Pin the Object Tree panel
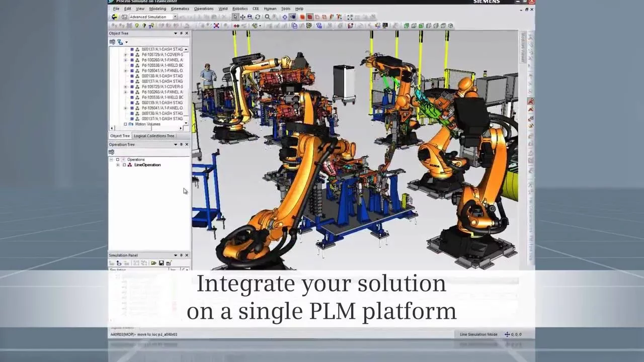This screenshot has height=362, width=644. (x=181, y=33)
